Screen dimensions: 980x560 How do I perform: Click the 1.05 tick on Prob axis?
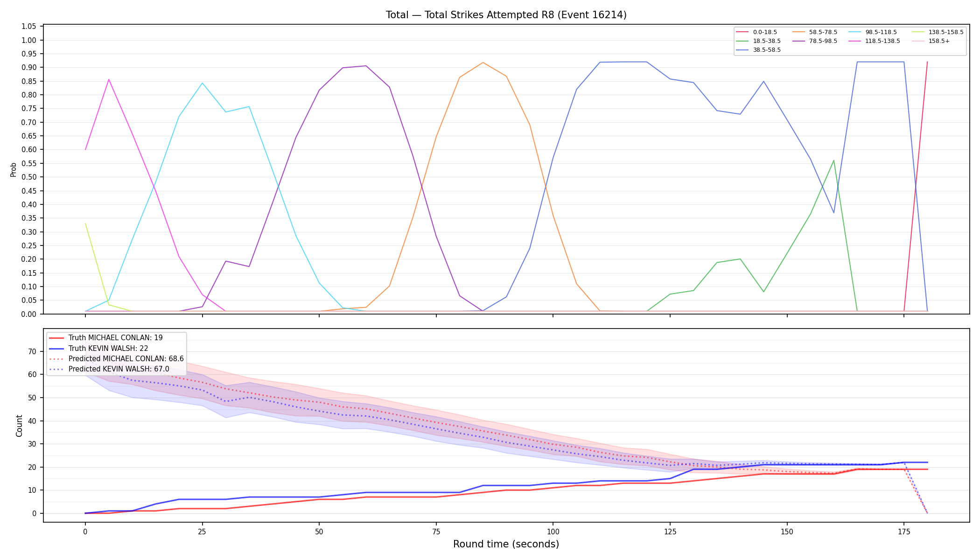pyautogui.click(x=29, y=27)
